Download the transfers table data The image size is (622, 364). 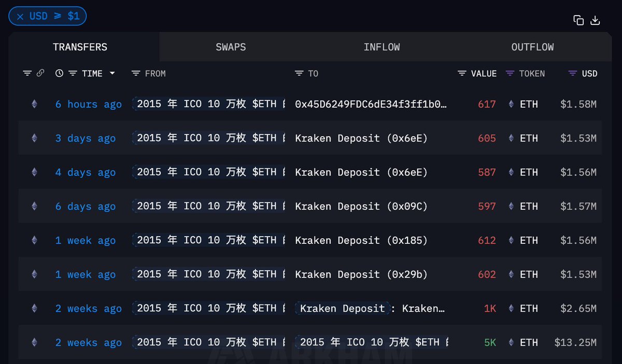(x=595, y=20)
